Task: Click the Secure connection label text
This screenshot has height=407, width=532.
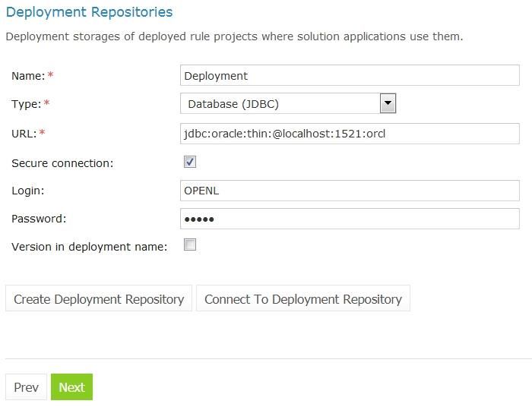Action: [62, 163]
